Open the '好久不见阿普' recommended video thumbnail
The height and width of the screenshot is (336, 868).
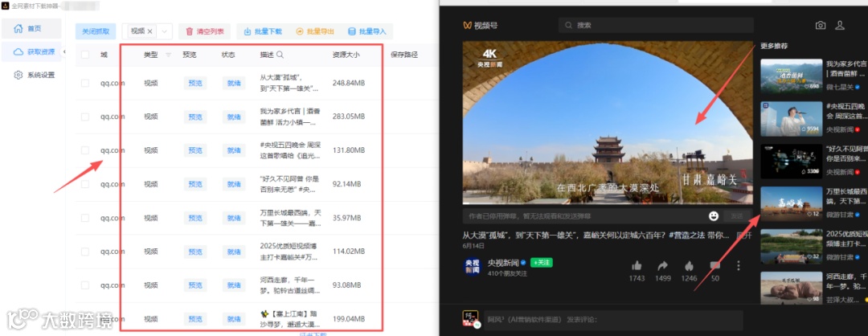[x=791, y=161]
